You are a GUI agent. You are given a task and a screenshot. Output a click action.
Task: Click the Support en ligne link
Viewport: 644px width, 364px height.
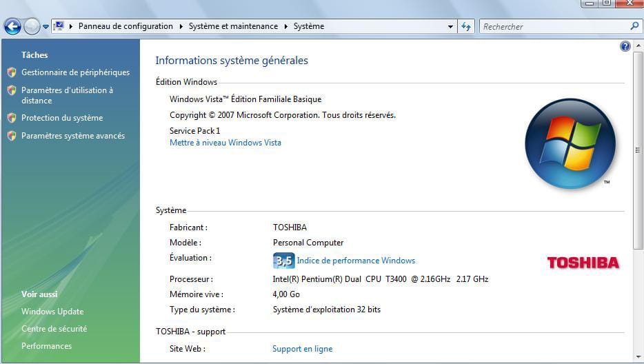(302, 349)
